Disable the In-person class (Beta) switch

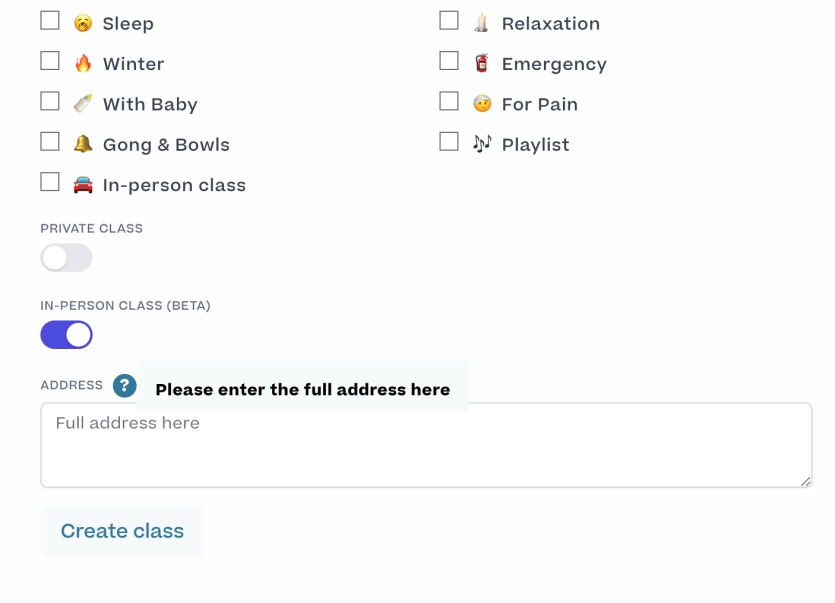(67, 335)
